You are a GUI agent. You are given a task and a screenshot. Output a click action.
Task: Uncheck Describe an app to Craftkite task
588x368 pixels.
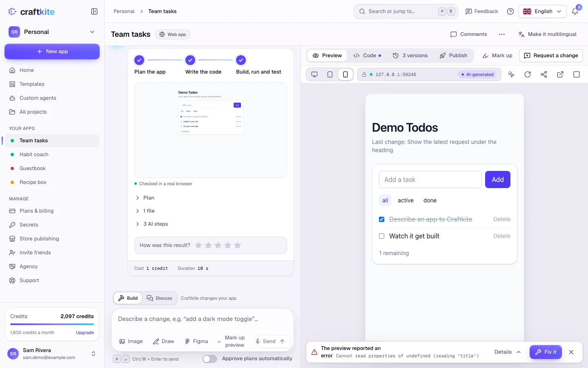coord(382,220)
